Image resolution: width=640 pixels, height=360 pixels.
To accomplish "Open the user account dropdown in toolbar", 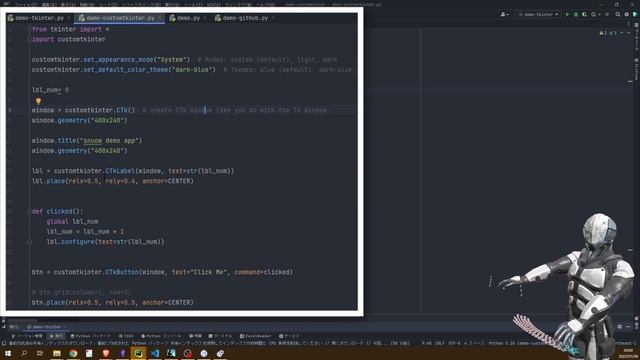I will (504, 14).
